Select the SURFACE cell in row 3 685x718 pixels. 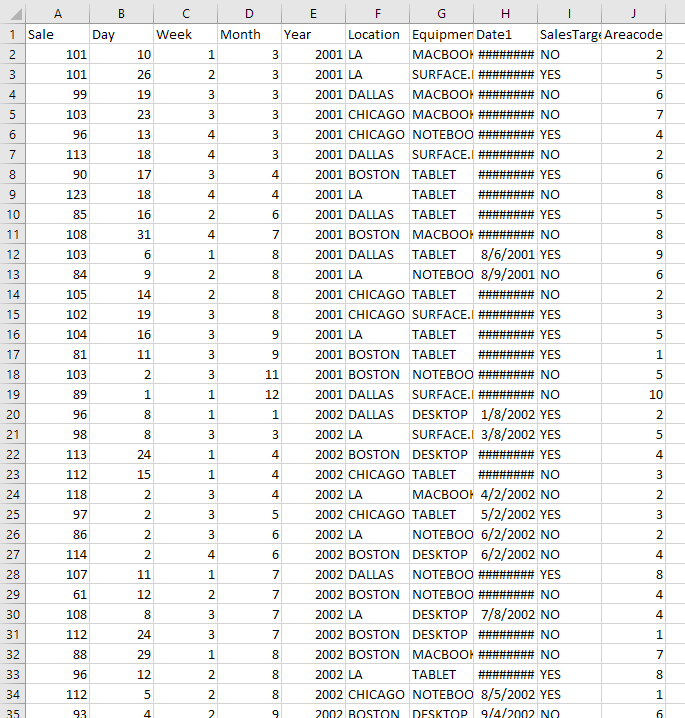point(441,75)
